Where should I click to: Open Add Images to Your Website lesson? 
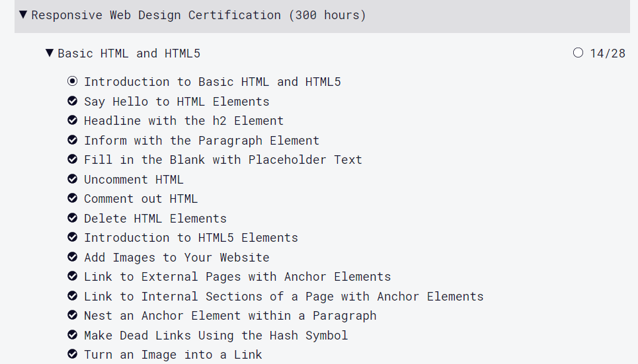click(x=177, y=258)
